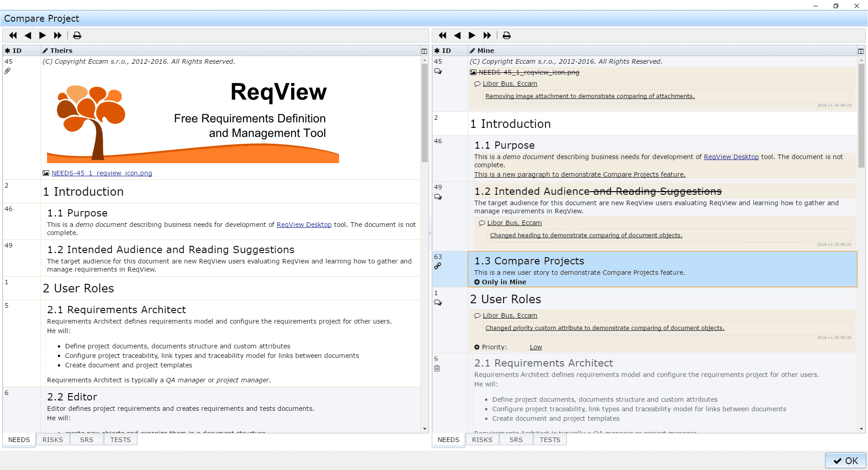Select '1.1 Purpose' heading in Mine pane
This screenshot has width=868, height=470.
(505, 145)
